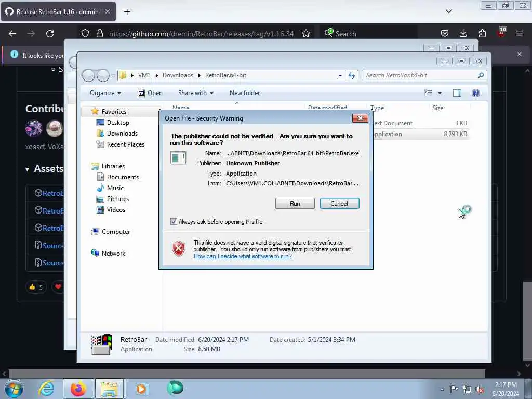The image size is (532, 399).
Task: Collapse the Assets section on GitHub
Action: [44, 169]
